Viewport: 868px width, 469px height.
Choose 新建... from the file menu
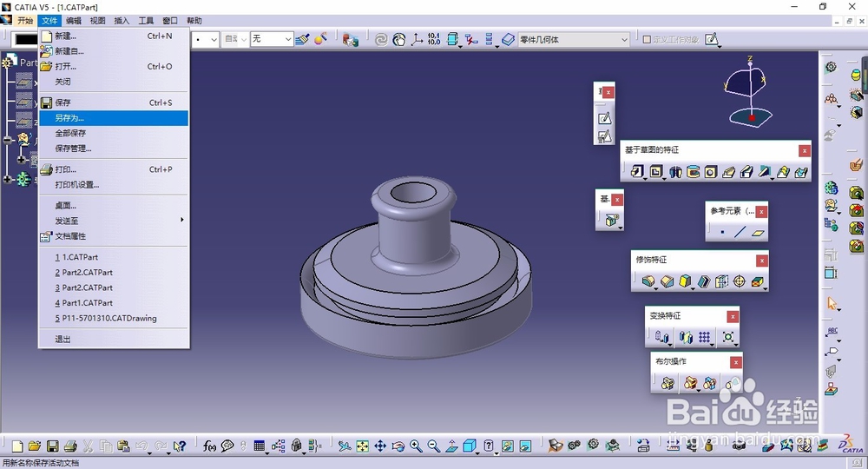(114, 36)
